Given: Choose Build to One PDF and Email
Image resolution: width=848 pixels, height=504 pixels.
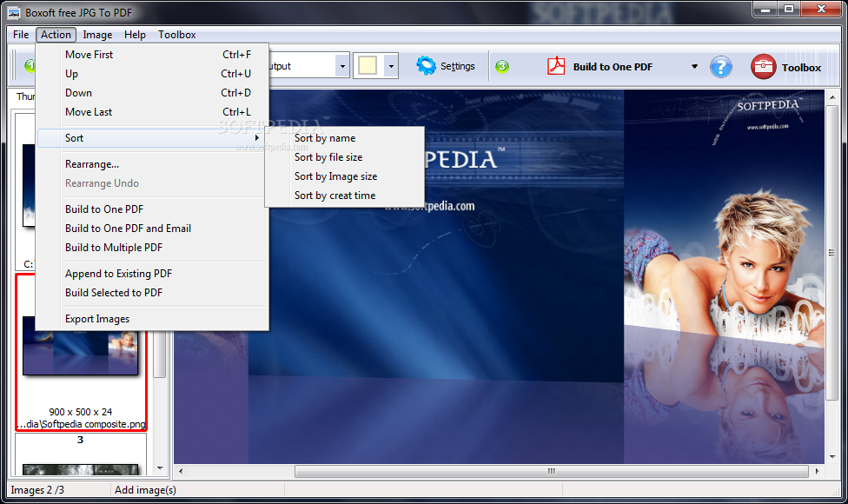Looking at the screenshot, I should (153, 229).
